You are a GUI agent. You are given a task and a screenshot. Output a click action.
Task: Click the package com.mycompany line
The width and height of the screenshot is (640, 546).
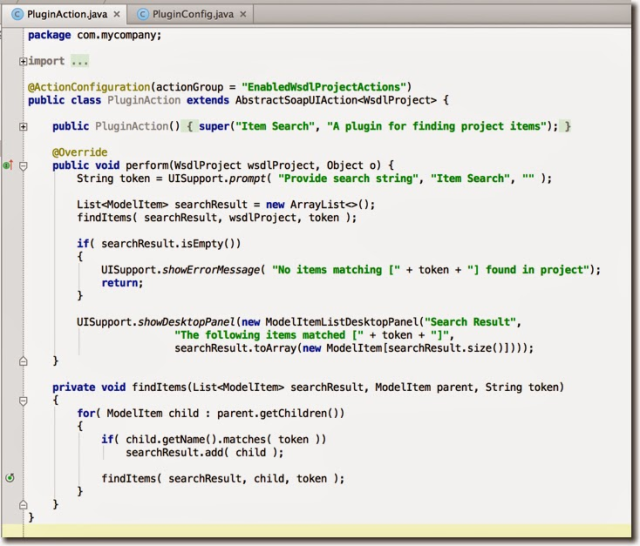click(x=95, y=35)
